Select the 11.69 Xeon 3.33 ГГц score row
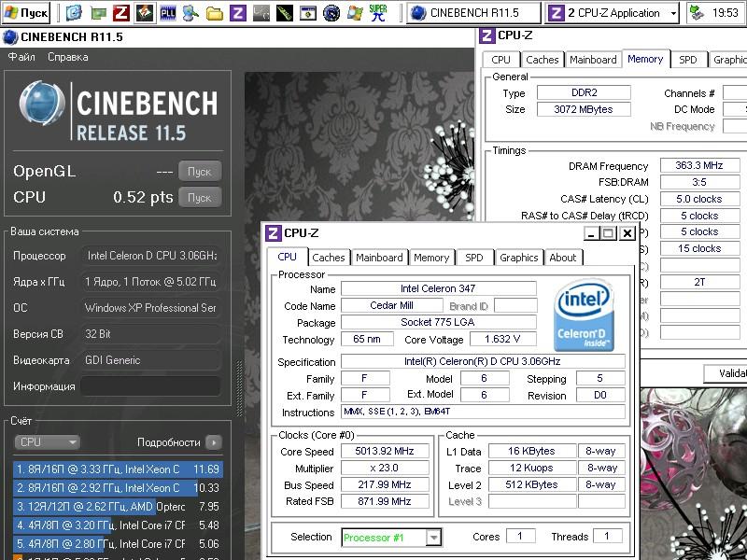The image size is (747, 560). click(x=118, y=469)
